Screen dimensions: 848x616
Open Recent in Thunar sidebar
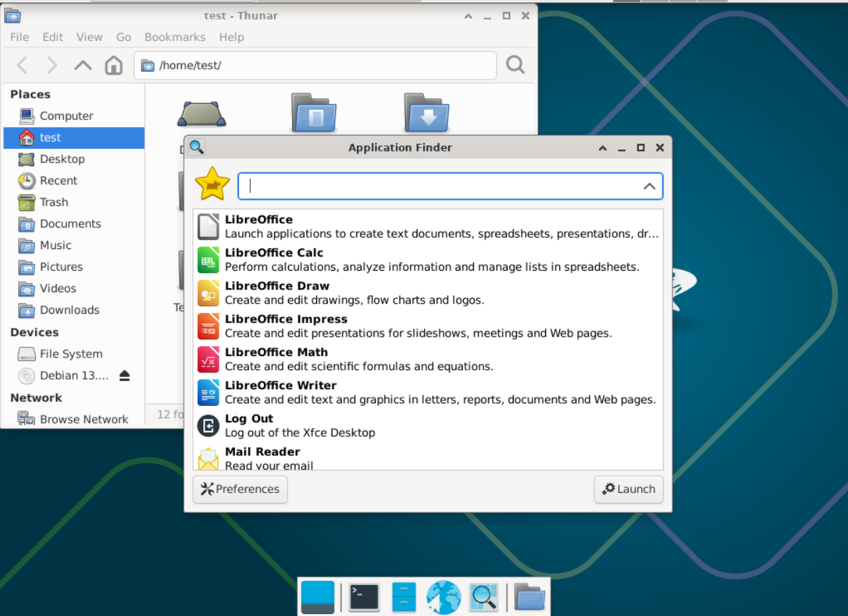74,180
